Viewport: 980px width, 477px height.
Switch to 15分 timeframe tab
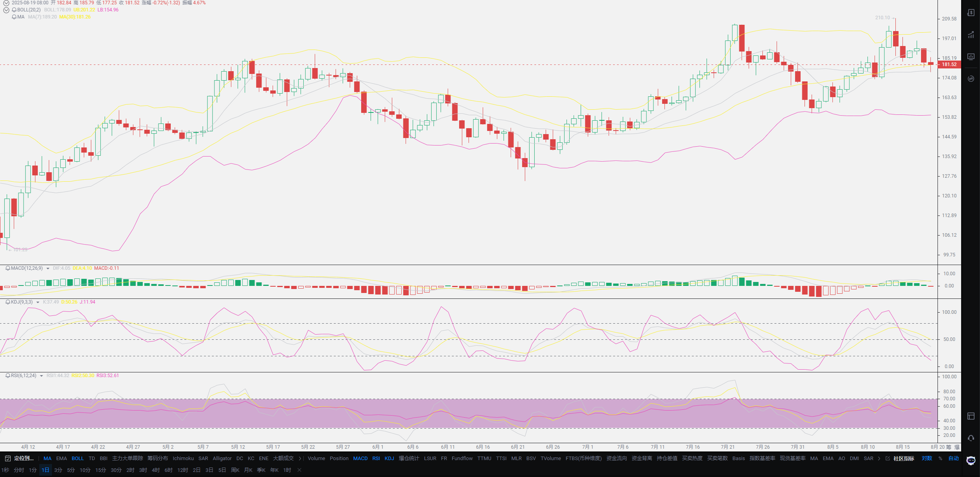pos(101,470)
